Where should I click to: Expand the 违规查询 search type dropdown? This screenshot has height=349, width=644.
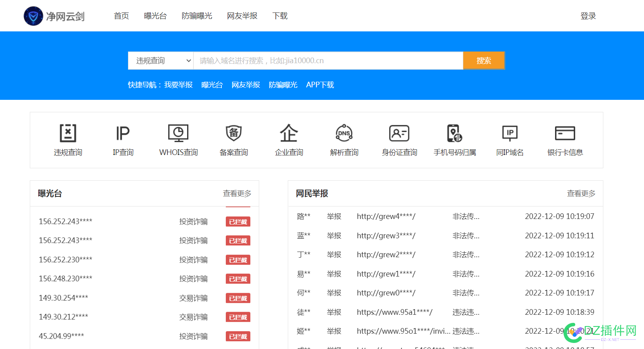click(x=161, y=61)
